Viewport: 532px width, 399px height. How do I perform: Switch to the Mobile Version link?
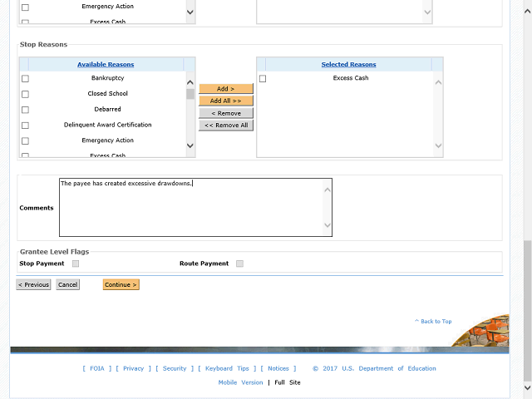240,382
